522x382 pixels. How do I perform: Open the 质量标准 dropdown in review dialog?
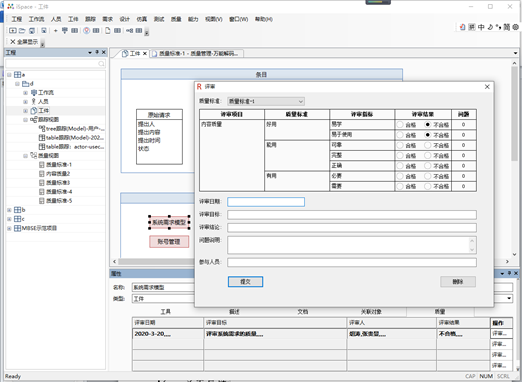tap(266, 101)
